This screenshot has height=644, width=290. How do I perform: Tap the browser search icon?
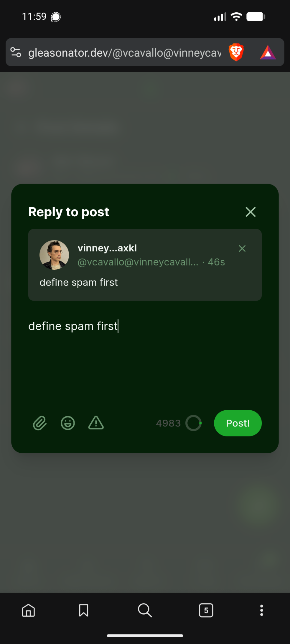point(145,610)
